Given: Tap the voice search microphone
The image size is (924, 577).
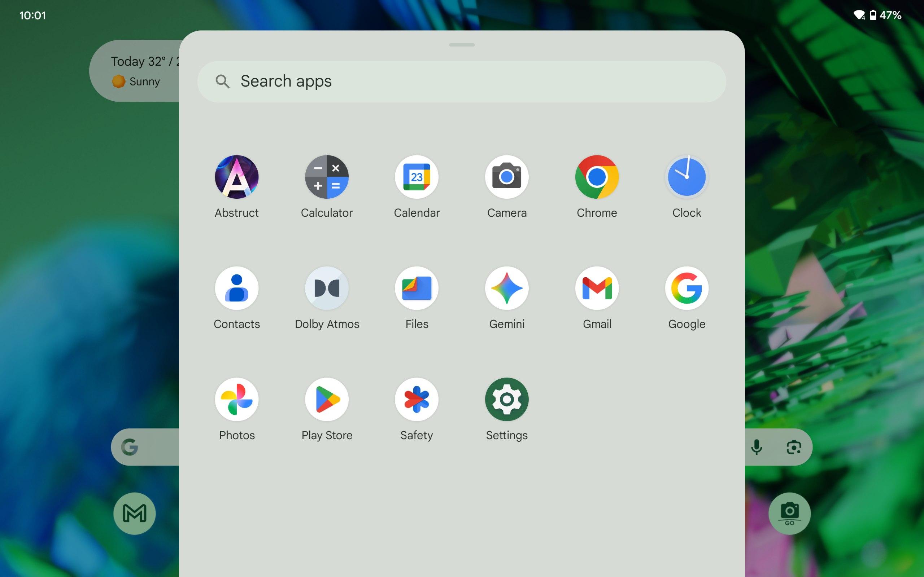Looking at the screenshot, I should 757,447.
